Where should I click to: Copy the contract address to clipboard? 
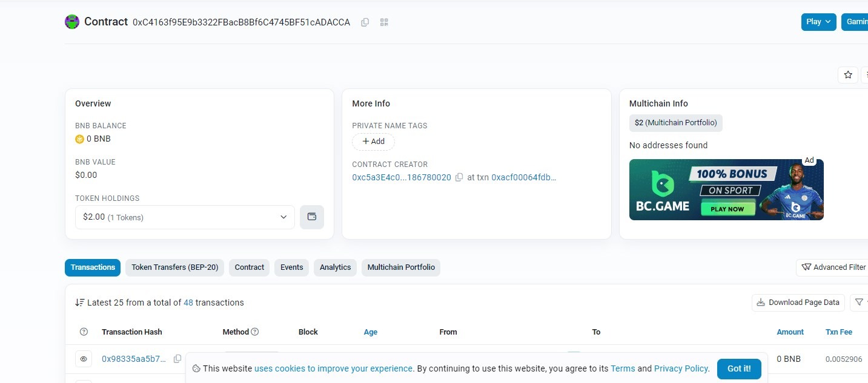pyautogui.click(x=365, y=22)
